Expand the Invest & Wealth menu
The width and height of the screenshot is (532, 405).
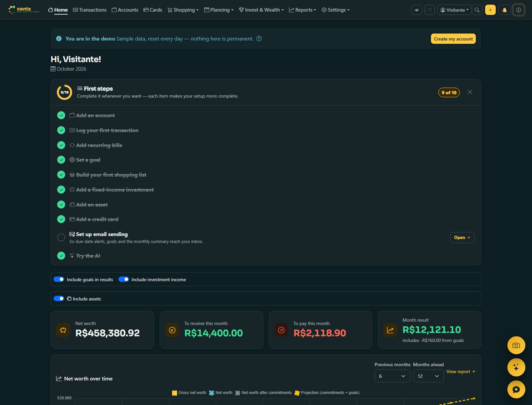(261, 10)
